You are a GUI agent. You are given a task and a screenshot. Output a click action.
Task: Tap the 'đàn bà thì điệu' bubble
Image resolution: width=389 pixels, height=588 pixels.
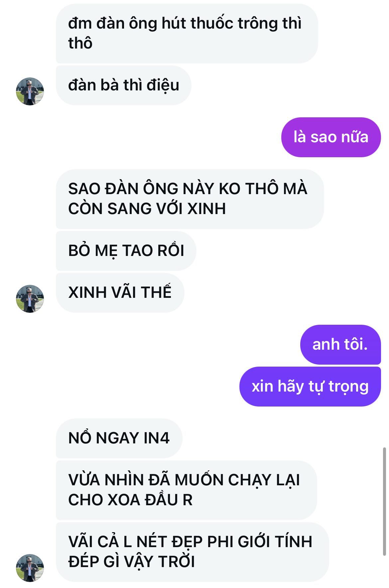point(123,85)
